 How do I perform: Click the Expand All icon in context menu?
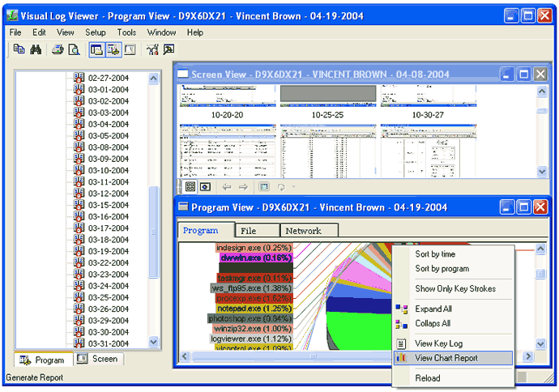coord(401,309)
